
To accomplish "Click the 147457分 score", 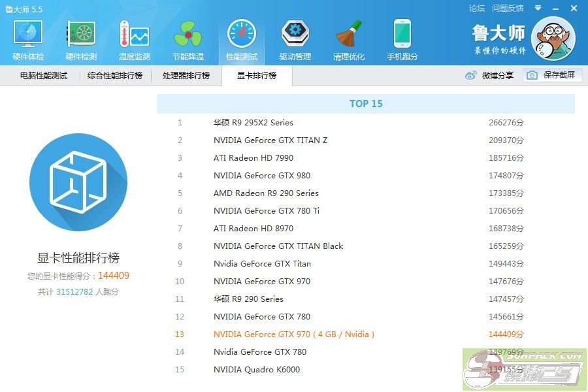I will coord(506,299).
